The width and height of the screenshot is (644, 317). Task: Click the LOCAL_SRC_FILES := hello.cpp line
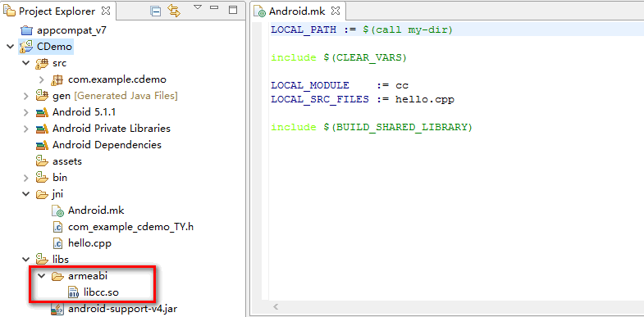tap(363, 100)
